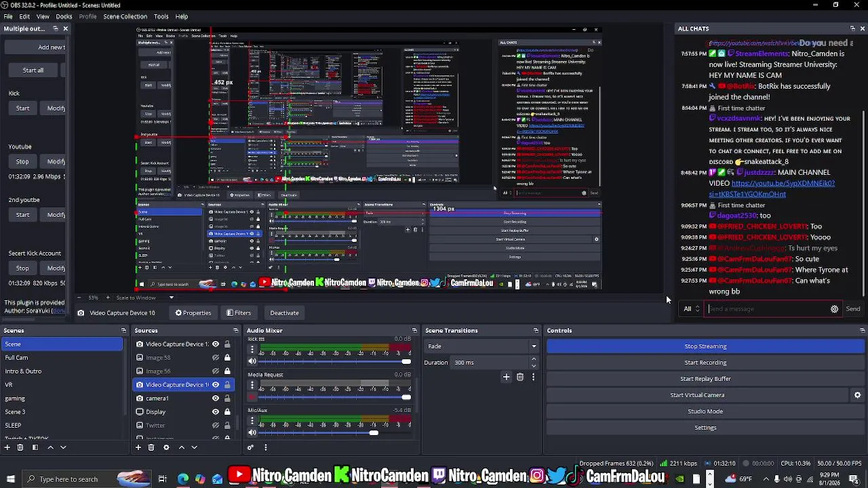Hide the Display source
This screenshot has height=488, width=868.
click(216, 412)
